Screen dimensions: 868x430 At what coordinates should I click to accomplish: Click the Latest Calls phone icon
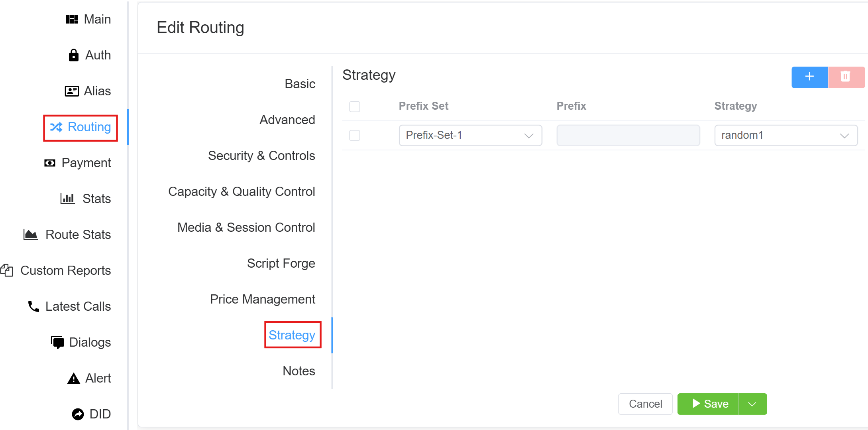point(33,306)
